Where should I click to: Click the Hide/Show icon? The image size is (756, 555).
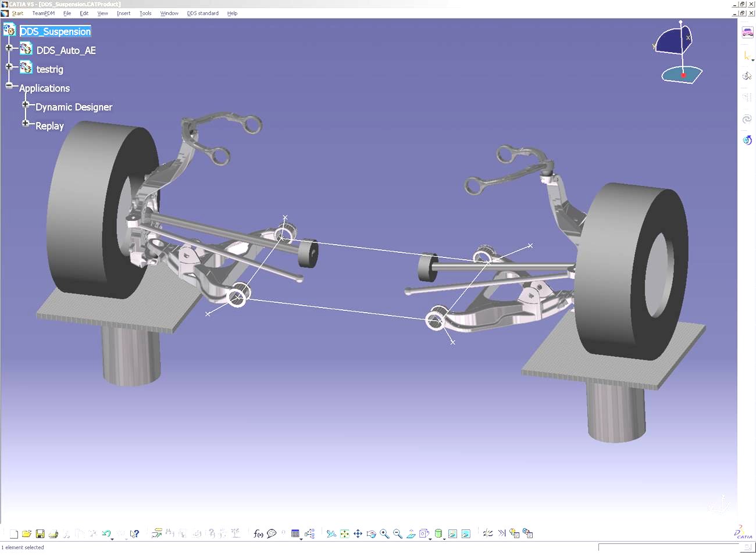tap(452, 533)
